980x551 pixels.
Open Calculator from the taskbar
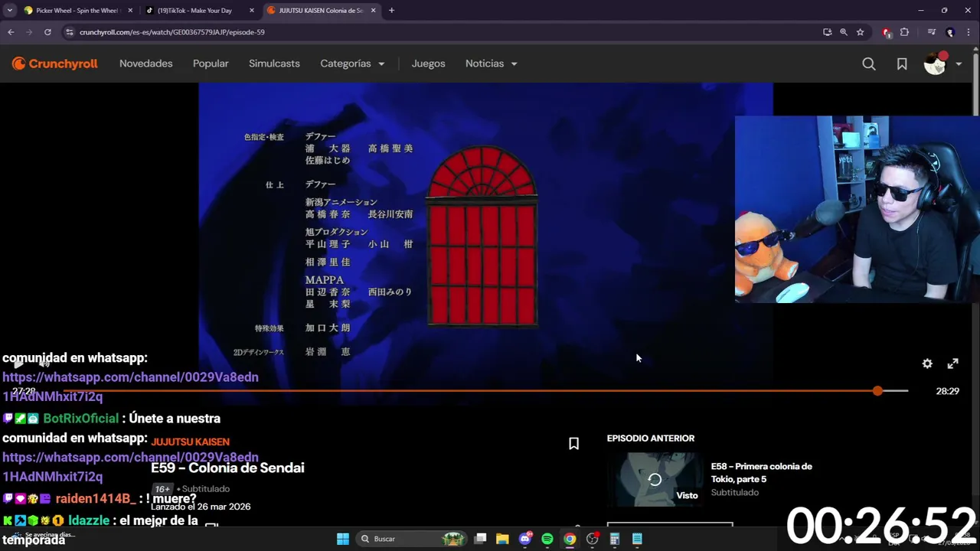(x=614, y=539)
